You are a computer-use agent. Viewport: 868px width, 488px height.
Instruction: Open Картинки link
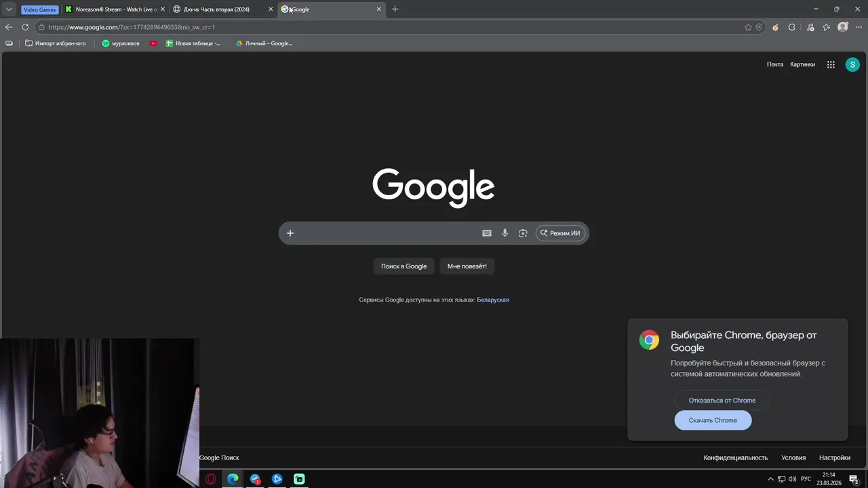(802, 64)
